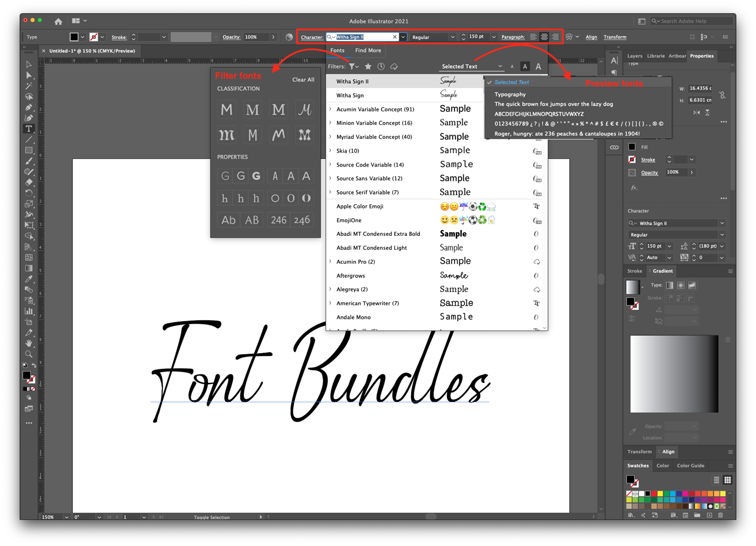756x546 pixels.
Task: Switch to the Stroke panel tab
Action: [x=634, y=271]
